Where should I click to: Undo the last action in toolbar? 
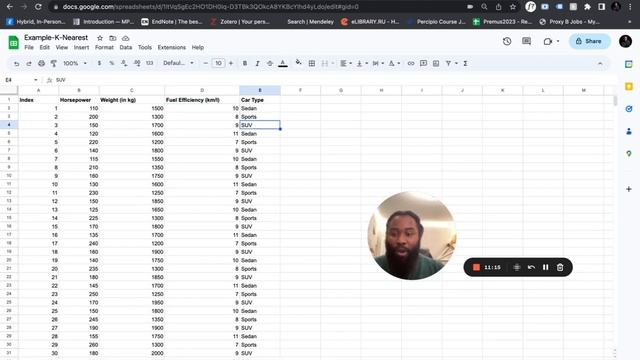[x=16, y=64]
